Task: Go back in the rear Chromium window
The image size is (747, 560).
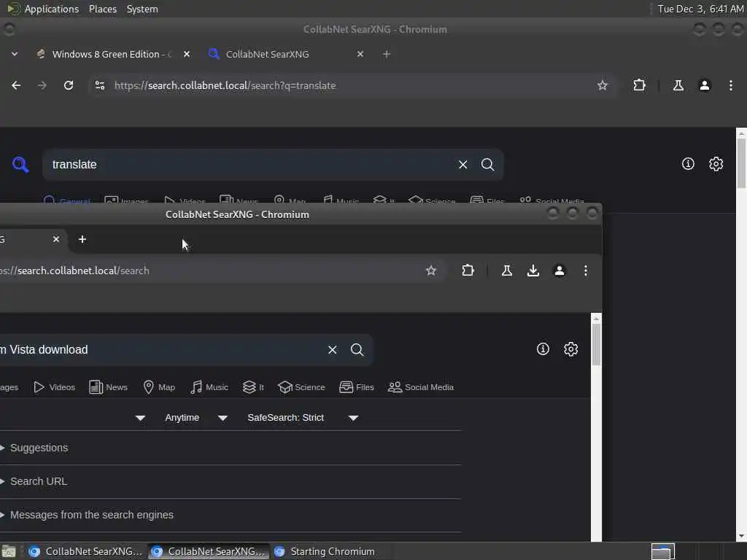Action: pyautogui.click(x=16, y=85)
